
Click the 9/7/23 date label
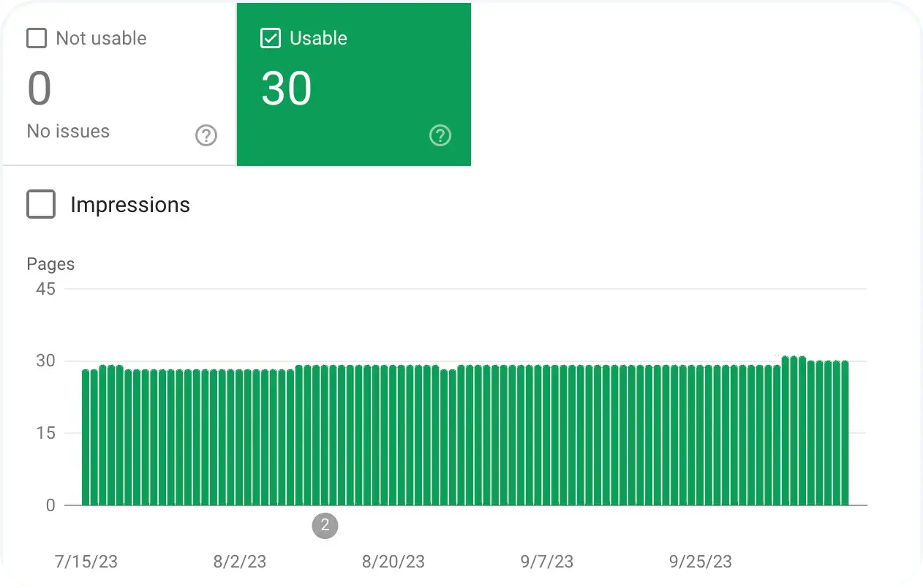point(547,562)
